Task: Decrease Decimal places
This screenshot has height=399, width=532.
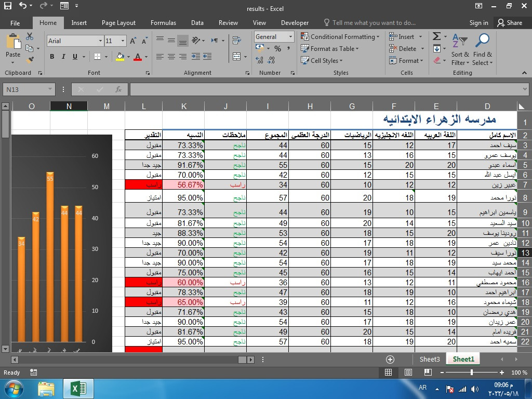Action: click(x=271, y=60)
